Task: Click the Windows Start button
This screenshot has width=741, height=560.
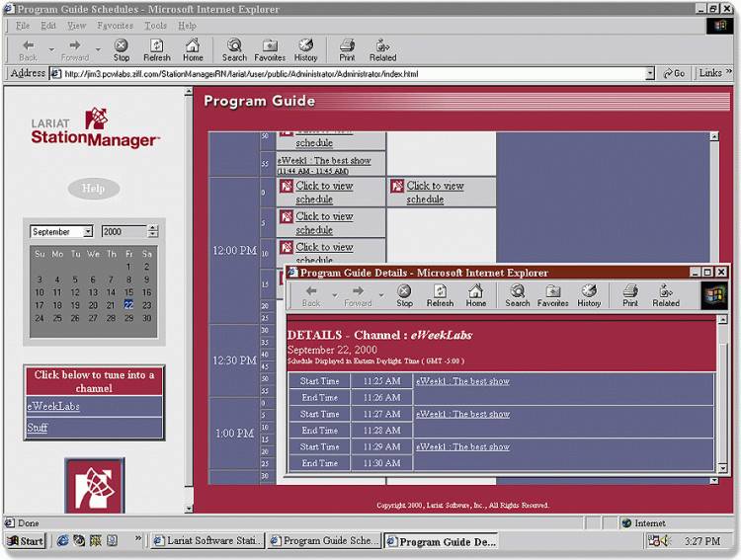Action: pos(26,540)
